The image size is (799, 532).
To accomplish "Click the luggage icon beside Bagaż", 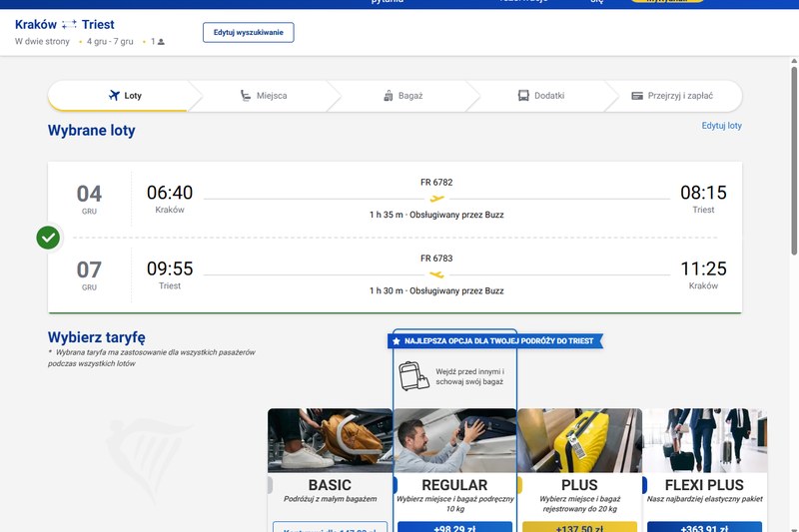I will pos(389,95).
